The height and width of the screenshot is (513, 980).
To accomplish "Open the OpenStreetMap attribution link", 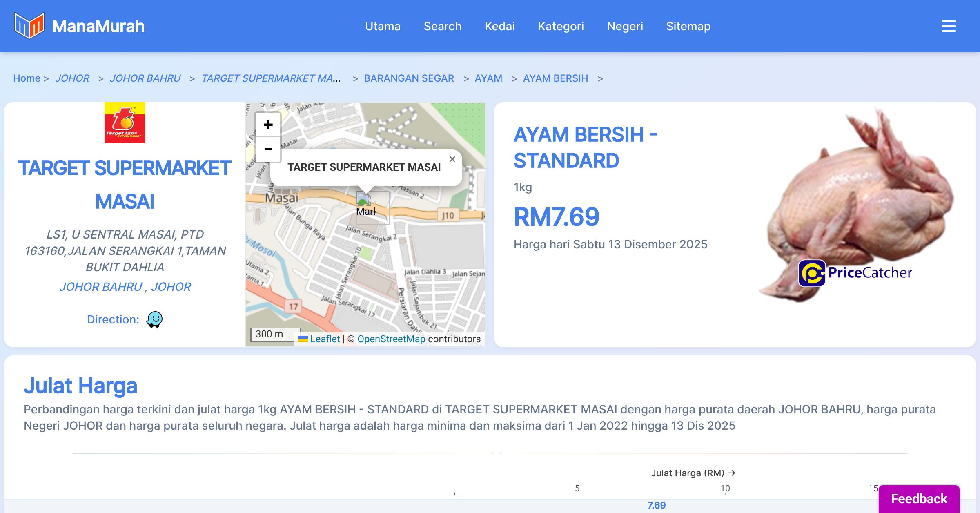I will [x=391, y=339].
